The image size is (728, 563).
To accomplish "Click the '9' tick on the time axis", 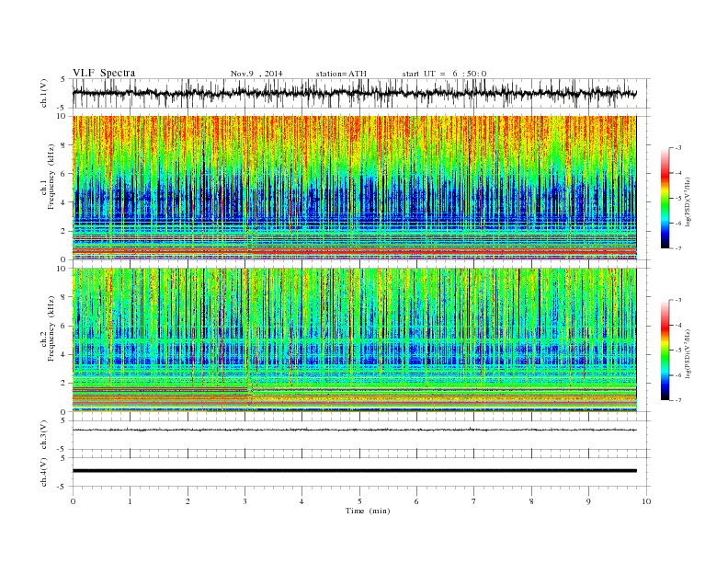I will tap(588, 501).
